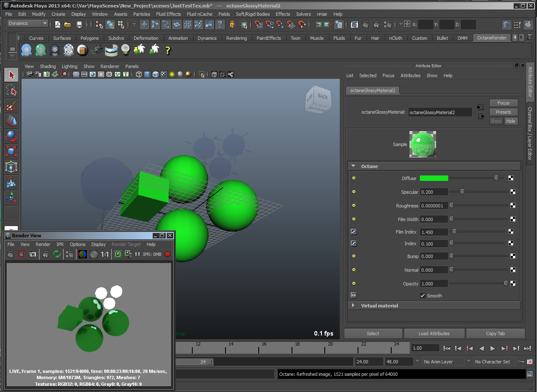Click the padlock icon in the status line
This screenshot has width=537, height=392.
(232, 24)
